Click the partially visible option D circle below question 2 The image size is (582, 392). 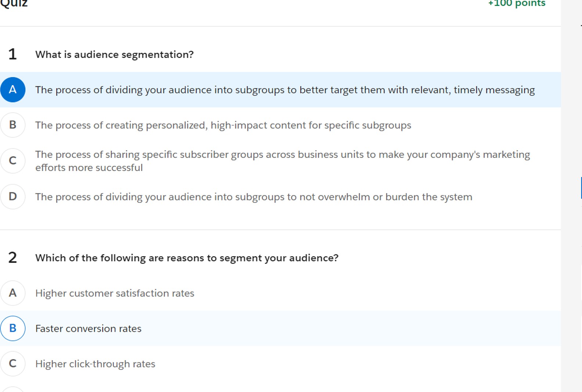pyautogui.click(x=13, y=389)
